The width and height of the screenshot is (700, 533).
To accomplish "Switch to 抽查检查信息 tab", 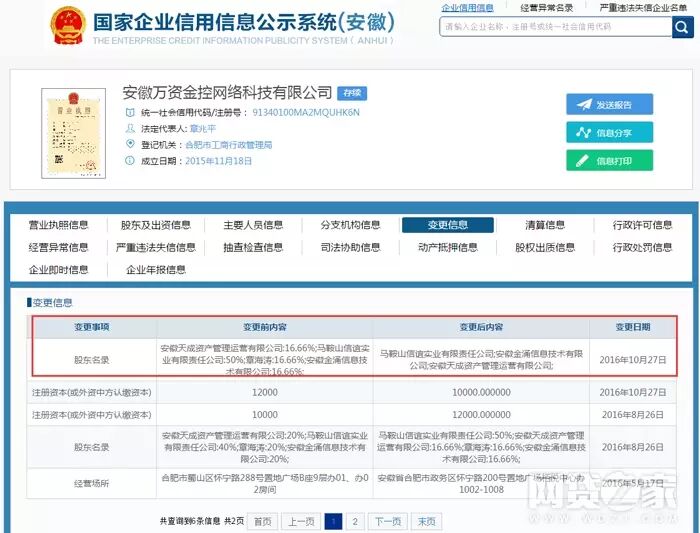I will click(x=253, y=247).
